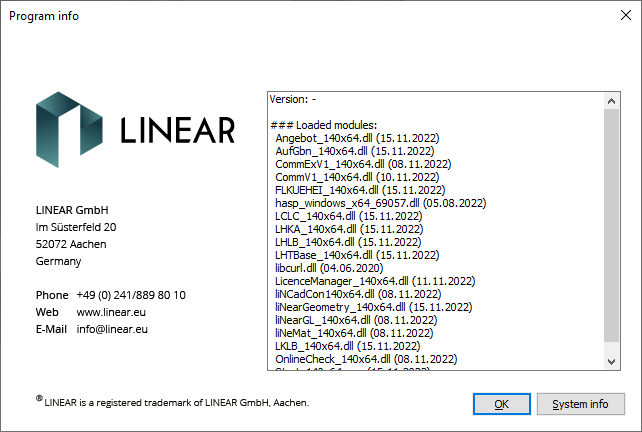Select the CommExV1_140x64.dll entry

(363, 164)
